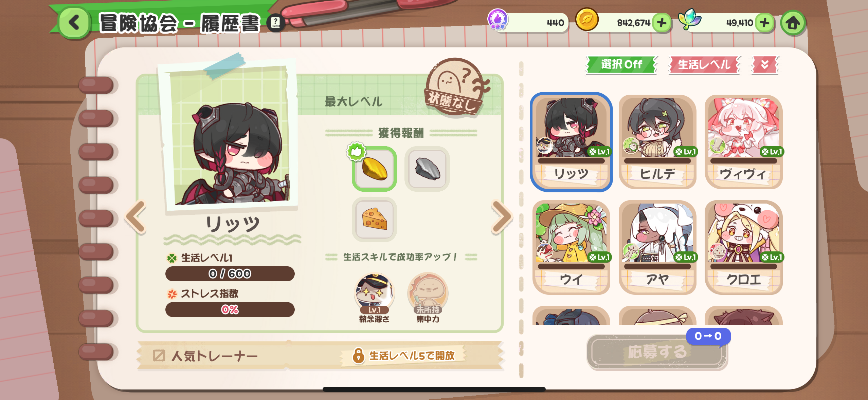
Task: Show previous character with left chevron
Action: coord(136,217)
